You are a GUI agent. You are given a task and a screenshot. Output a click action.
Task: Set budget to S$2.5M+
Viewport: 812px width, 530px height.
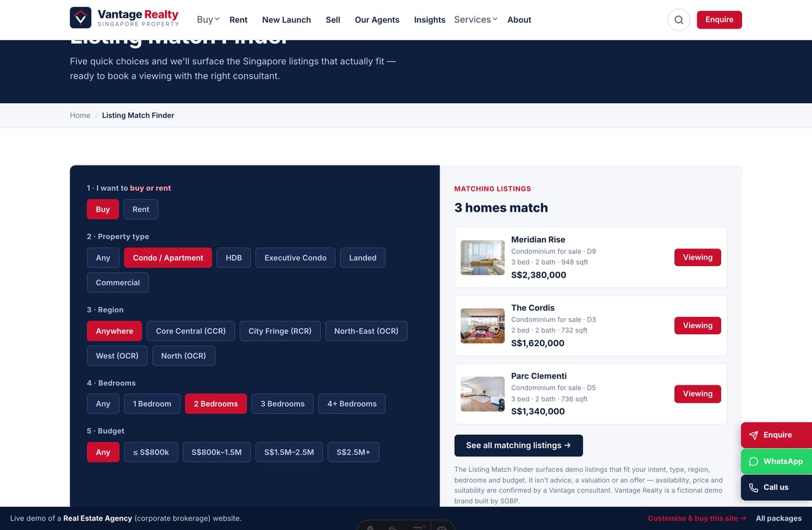(353, 452)
